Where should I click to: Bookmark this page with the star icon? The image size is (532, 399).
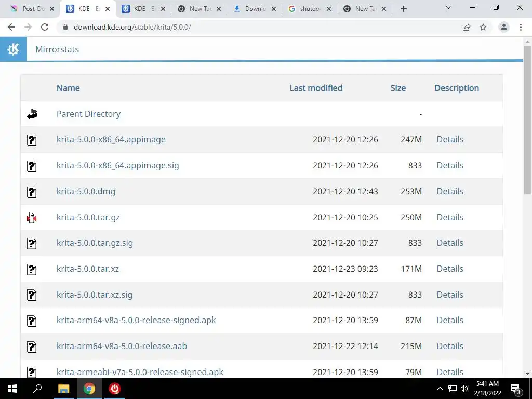[x=483, y=27]
